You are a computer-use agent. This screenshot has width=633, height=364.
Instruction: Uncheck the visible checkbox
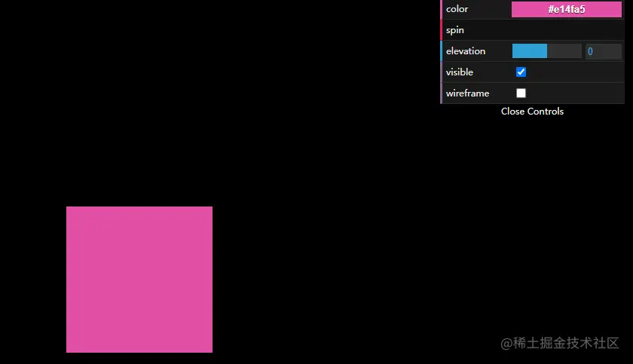pyautogui.click(x=521, y=72)
